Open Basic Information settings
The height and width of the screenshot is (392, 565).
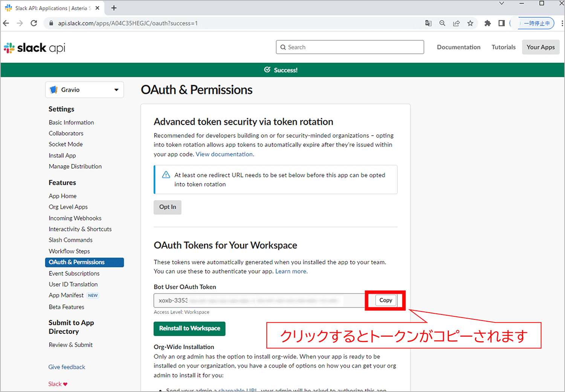71,122
